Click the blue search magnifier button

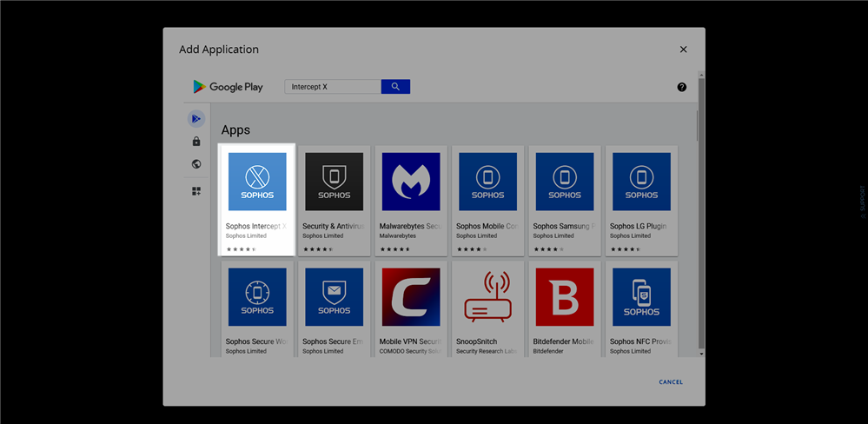pos(395,86)
